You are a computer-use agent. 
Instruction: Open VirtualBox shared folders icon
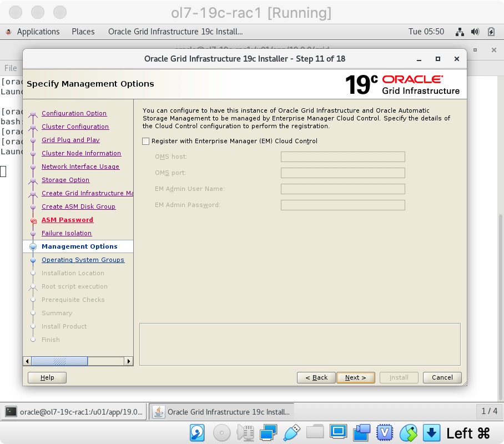tap(315, 432)
